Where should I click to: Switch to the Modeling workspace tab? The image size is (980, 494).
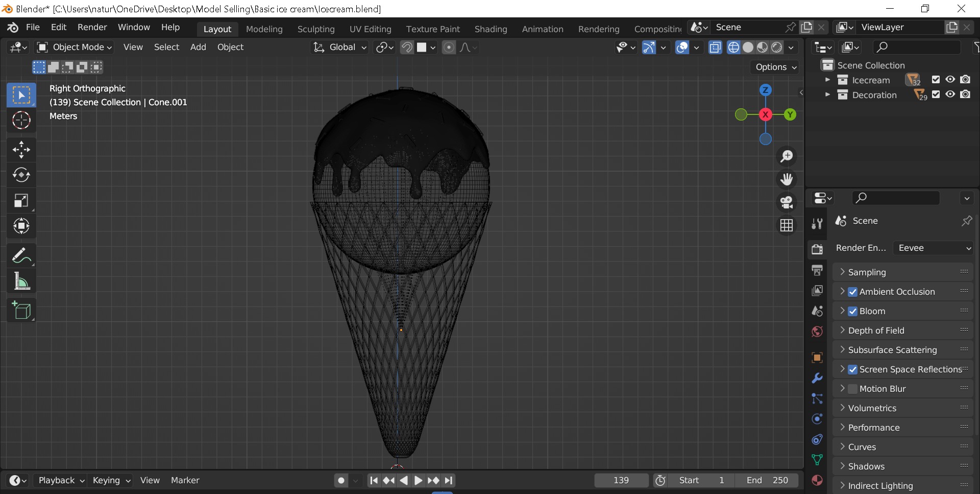pyautogui.click(x=264, y=29)
